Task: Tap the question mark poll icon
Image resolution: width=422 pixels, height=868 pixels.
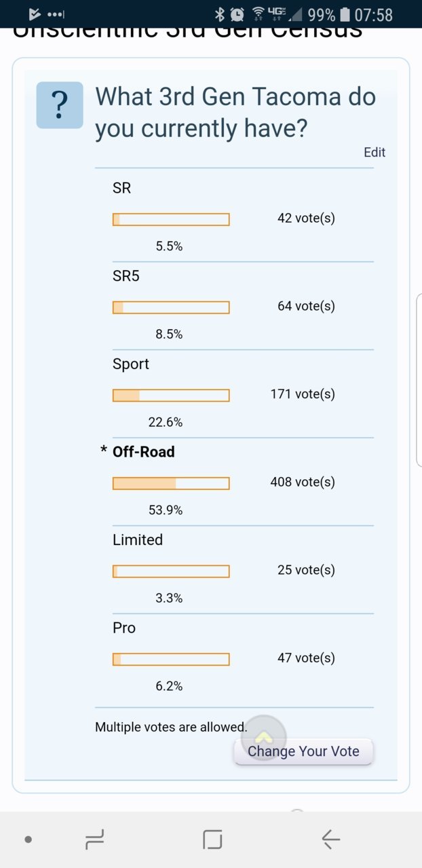Action: (60, 105)
